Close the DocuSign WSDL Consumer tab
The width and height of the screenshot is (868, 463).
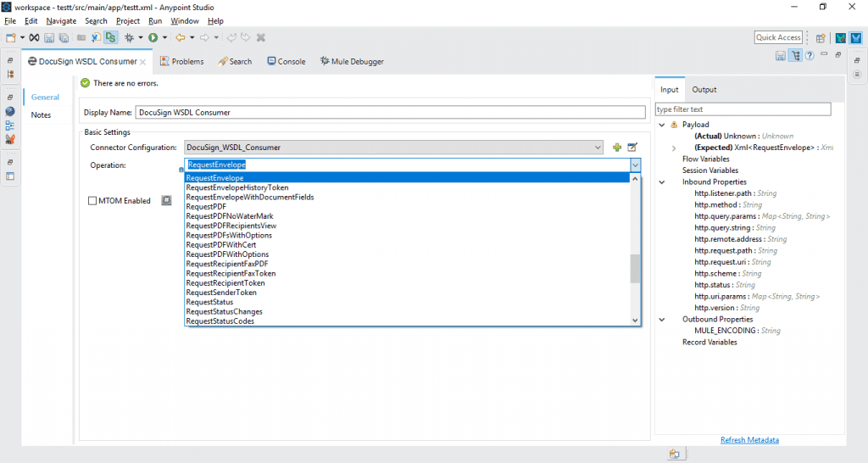142,62
